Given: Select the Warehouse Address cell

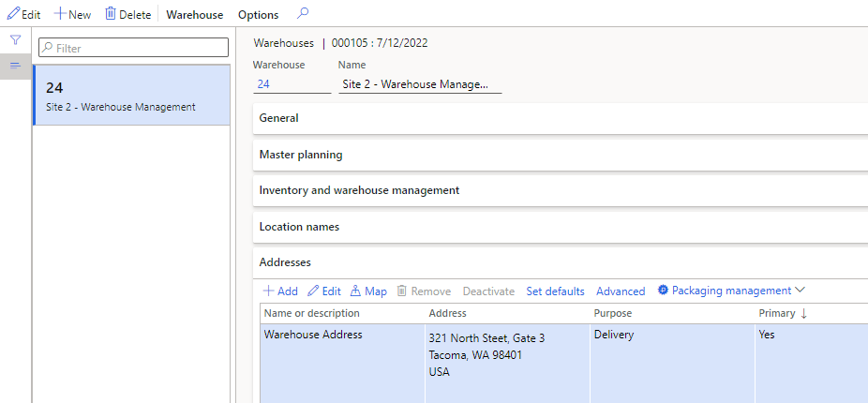Looking at the screenshot, I should coord(343,363).
